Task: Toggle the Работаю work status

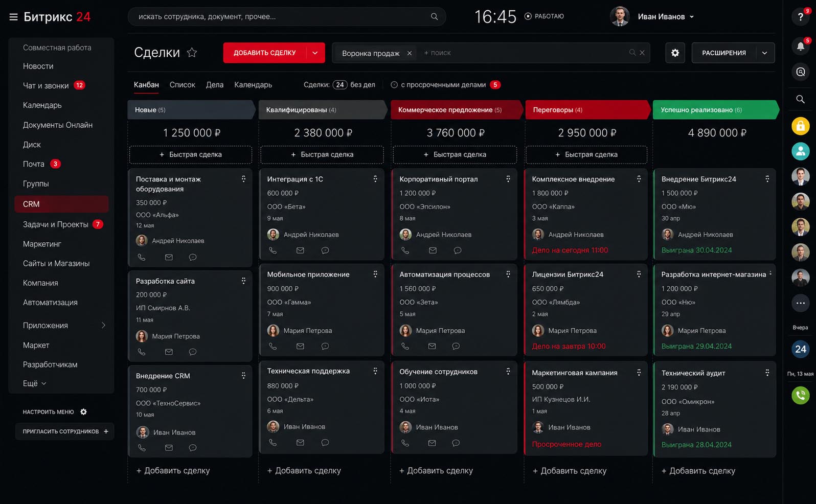Action: click(x=544, y=16)
